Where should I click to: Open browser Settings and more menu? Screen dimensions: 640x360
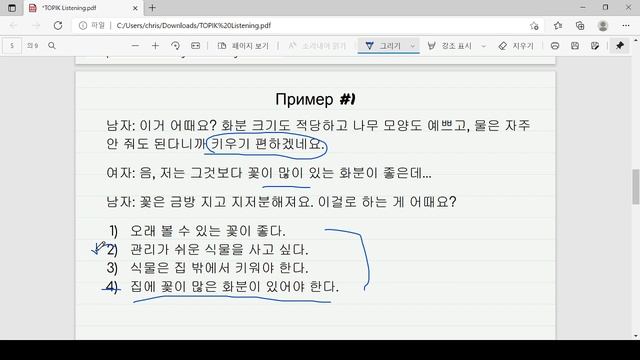point(626,25)
